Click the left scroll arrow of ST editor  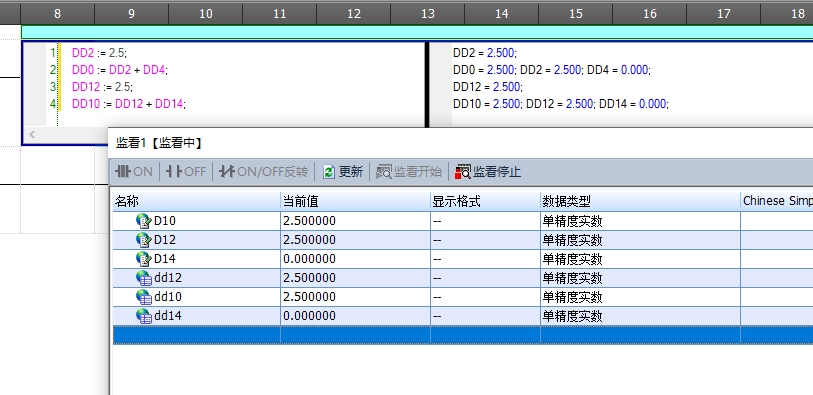click(x=32, y=135)
